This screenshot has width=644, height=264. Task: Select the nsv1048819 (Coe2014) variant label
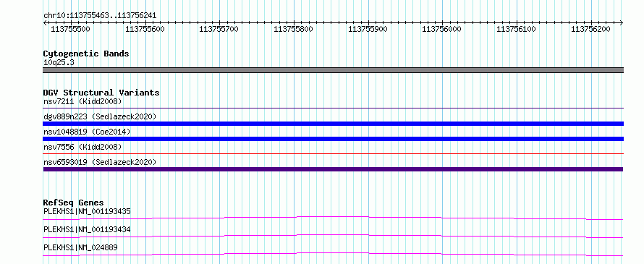[87, 132]
